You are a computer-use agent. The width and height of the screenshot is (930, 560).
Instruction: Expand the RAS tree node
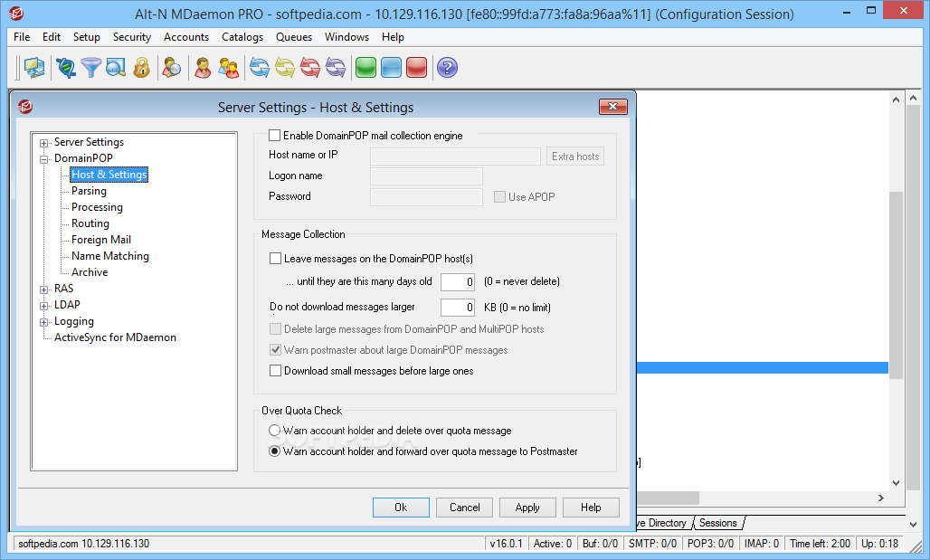[44, 289]
